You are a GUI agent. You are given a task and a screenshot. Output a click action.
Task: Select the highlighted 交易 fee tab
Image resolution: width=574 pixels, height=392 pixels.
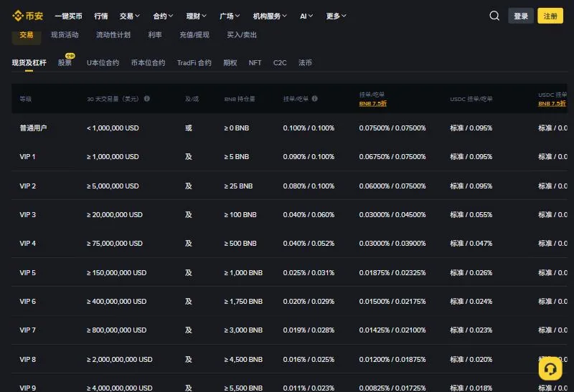[27, 35]
